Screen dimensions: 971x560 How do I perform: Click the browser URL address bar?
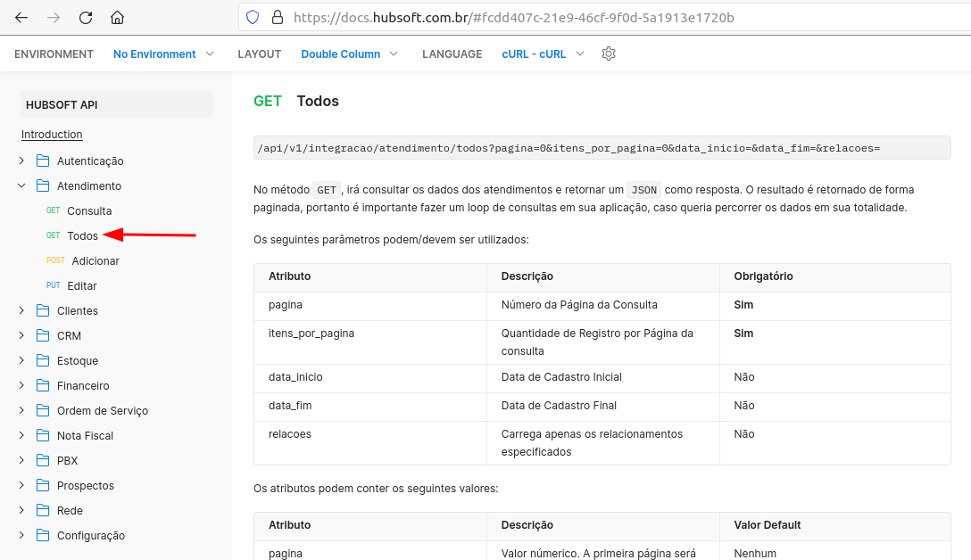point(604,17)
